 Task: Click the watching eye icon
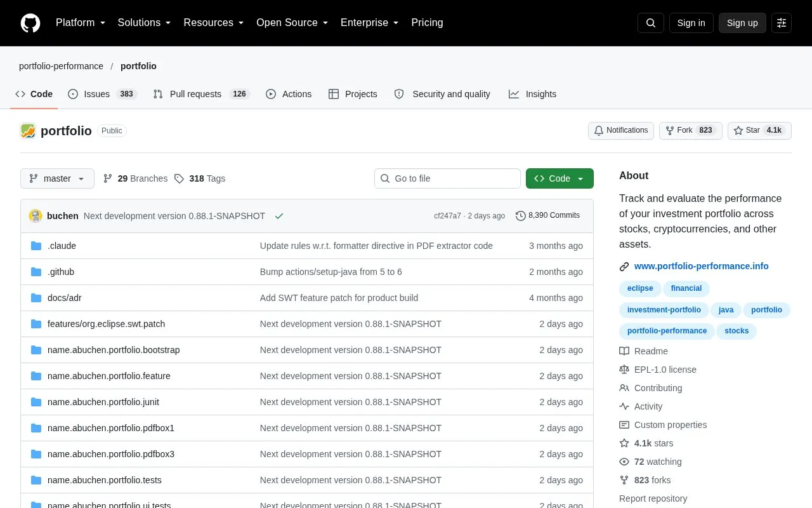pos(624,462)
